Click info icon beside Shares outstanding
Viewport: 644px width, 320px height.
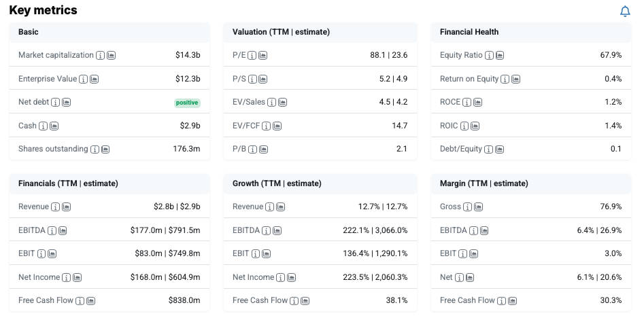[95, 149]
